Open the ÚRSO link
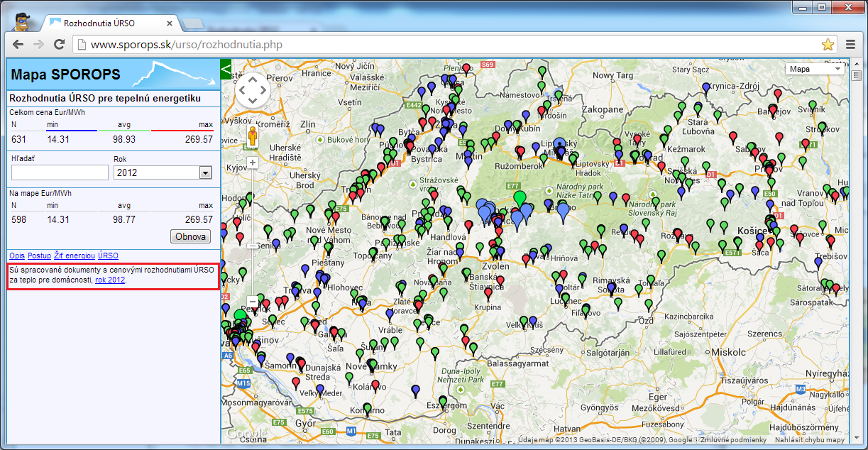Viewport: 868px width, 450px height. 108,256
